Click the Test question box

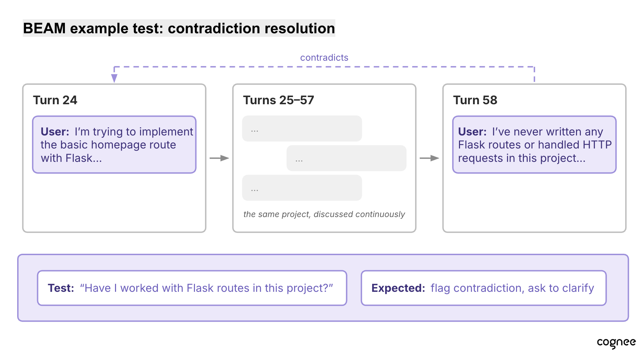(192, 288)
